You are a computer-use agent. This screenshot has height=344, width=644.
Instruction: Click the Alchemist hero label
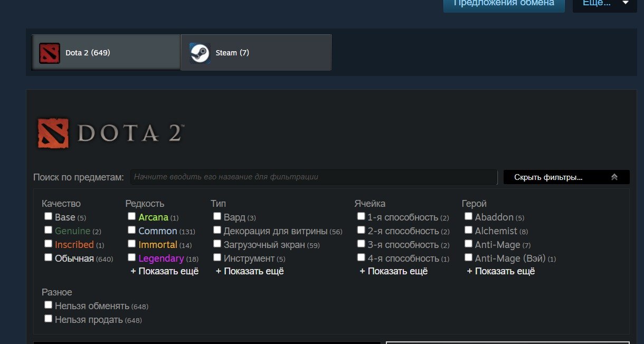tap(496, 231)
